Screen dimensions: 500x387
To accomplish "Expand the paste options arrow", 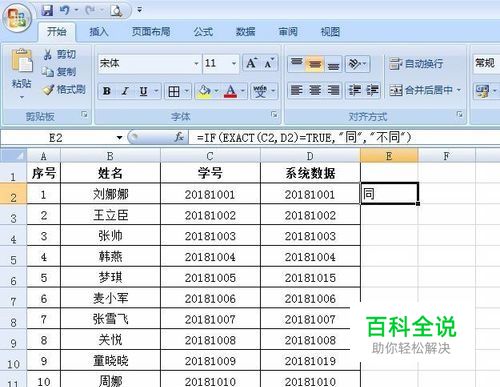I will click(22, 97).
